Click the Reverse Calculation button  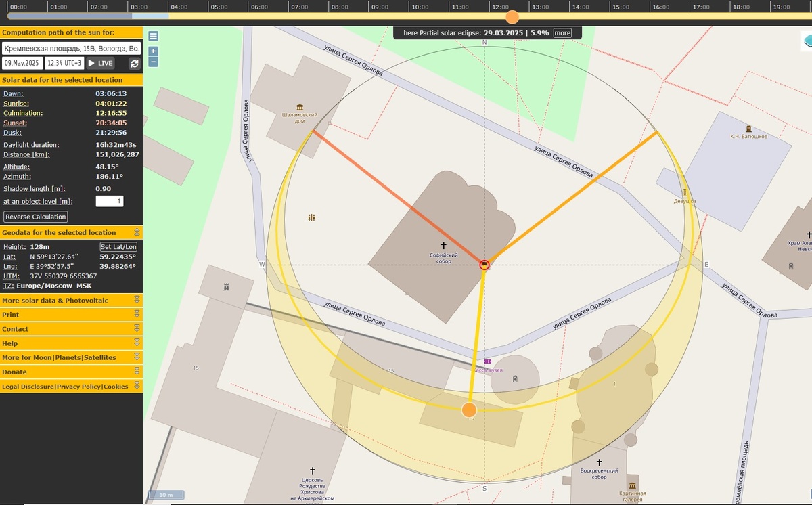pos(36,217)
